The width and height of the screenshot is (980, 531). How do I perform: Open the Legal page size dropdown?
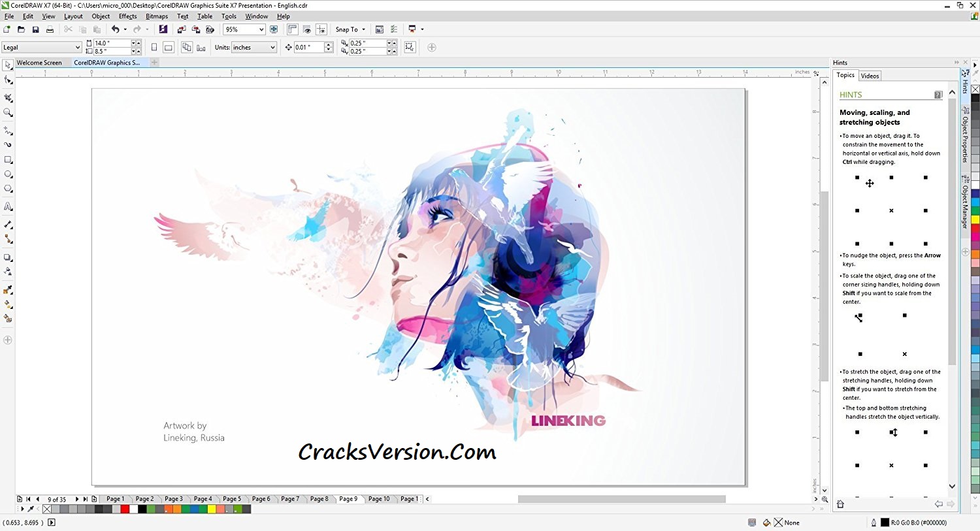(x=77, y=47)
